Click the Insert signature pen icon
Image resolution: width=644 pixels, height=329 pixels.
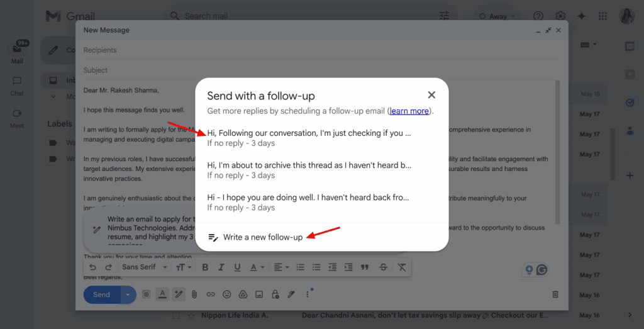pos(291,294)
